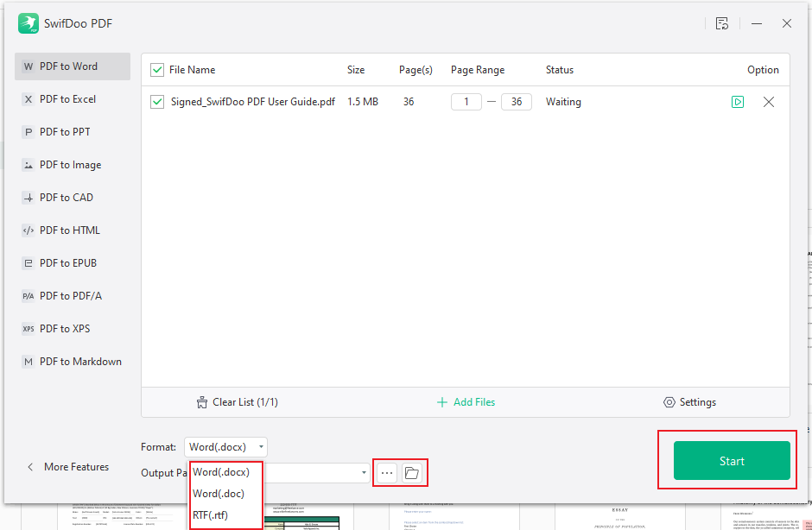This screenshot has height=530, width=812.
Task: Toggle the File Name select-all checkbox
Action: coord(157,70)
